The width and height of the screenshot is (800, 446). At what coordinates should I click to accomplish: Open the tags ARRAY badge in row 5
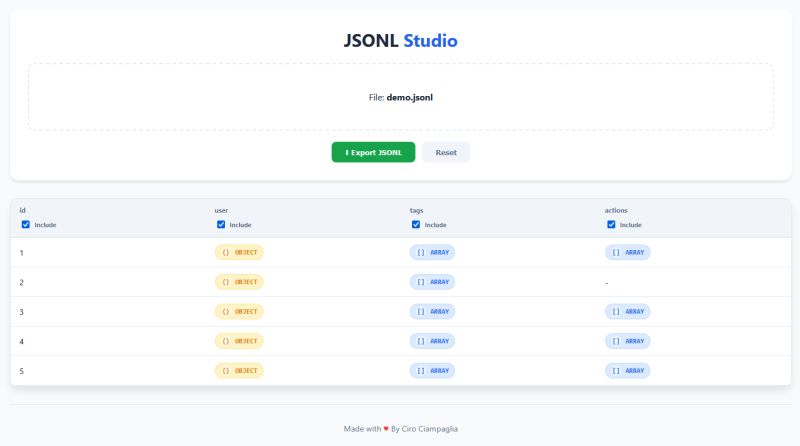[x=432, y=370]
